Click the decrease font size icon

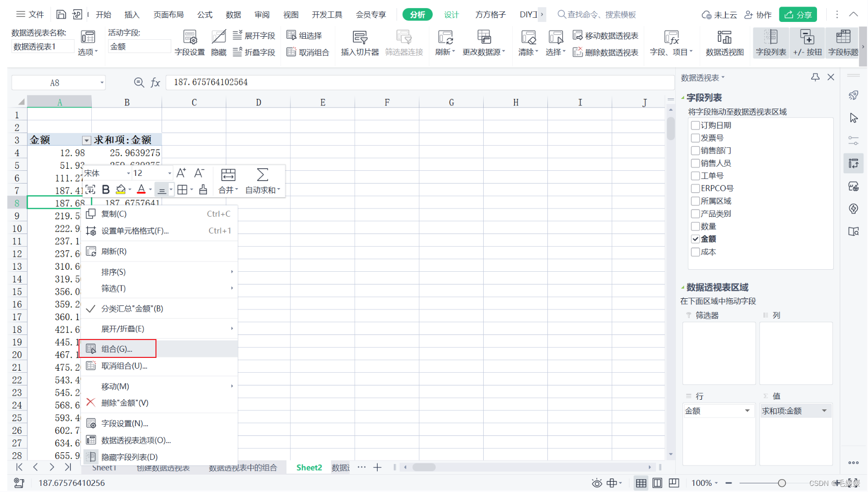click(x=199, y=173)
